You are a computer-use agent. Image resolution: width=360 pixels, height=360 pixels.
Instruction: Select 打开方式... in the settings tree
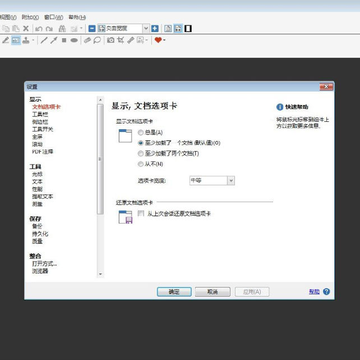(x=45, y=264)
